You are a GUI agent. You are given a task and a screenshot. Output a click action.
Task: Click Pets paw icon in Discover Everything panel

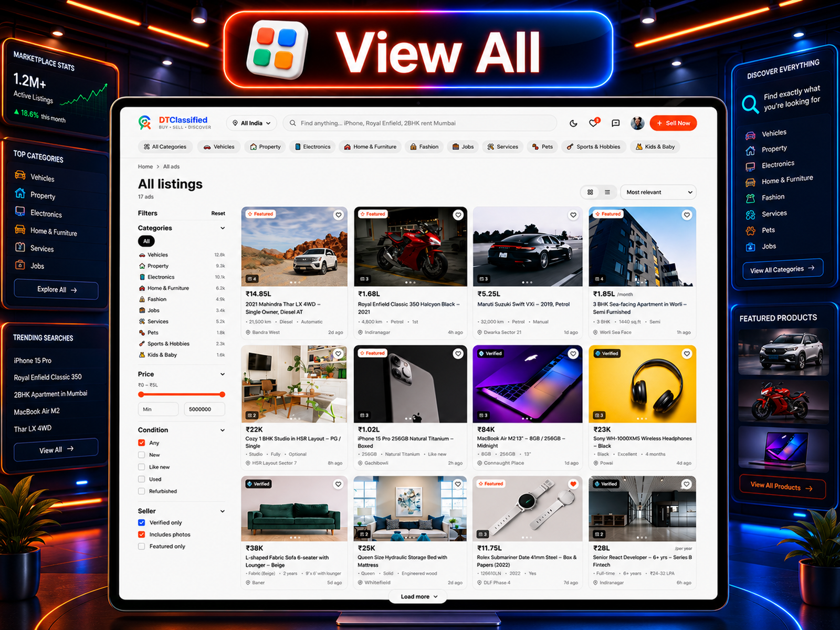click(751, 230)
